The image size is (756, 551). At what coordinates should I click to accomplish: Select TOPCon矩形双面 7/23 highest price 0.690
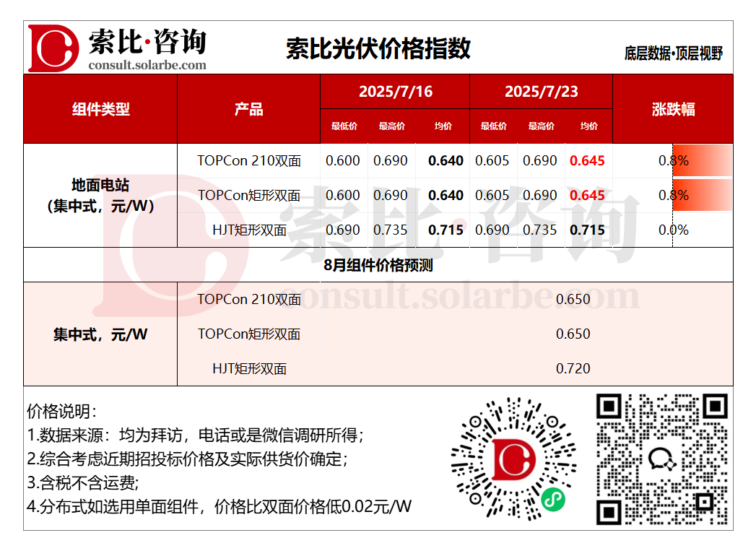click(x=540, y=195)
